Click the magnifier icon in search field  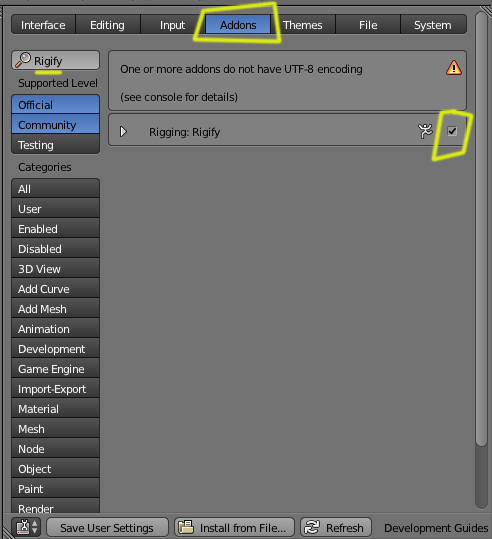pos(23,60)
